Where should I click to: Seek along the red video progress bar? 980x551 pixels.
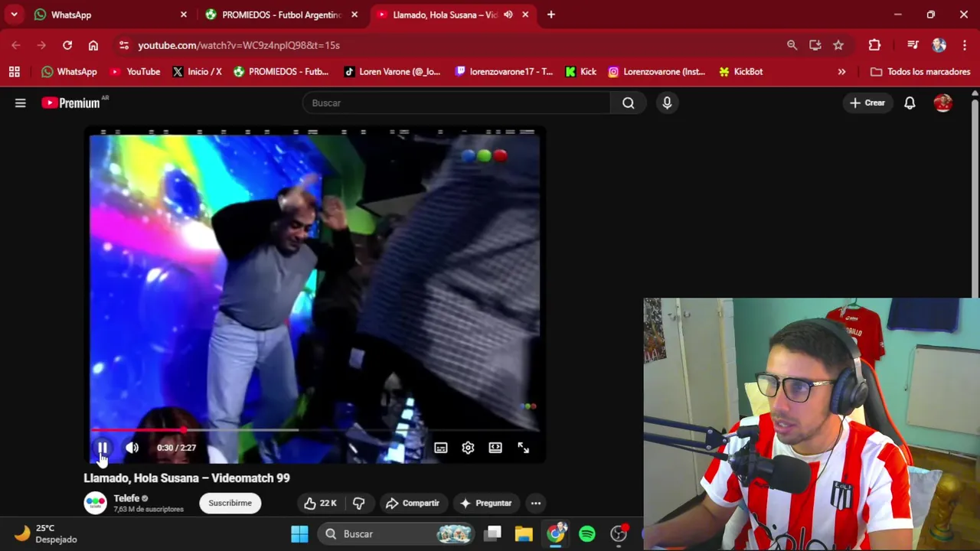point(314,430)
